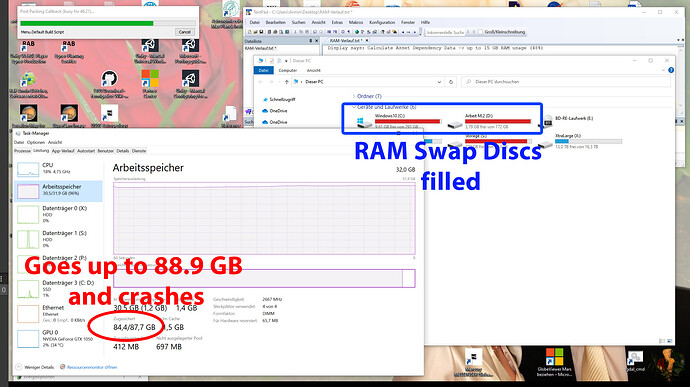Screen dimensions: 690x387
Task: Open the Konfiguration menu in TextPad
Action: tap(382, 22)
